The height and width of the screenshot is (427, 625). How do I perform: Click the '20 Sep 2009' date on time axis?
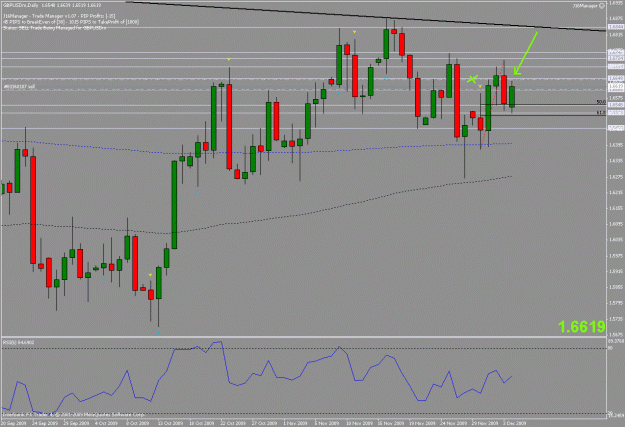(x=14, y=423)
